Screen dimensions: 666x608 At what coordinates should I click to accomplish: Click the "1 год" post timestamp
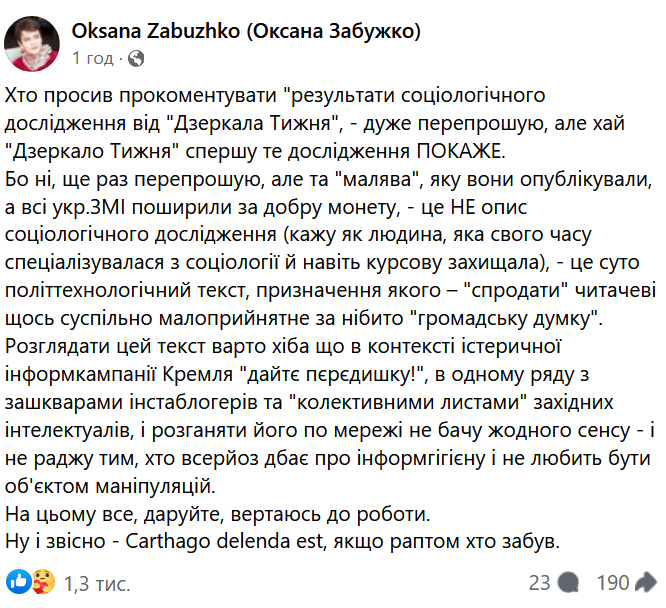(92, 58)
